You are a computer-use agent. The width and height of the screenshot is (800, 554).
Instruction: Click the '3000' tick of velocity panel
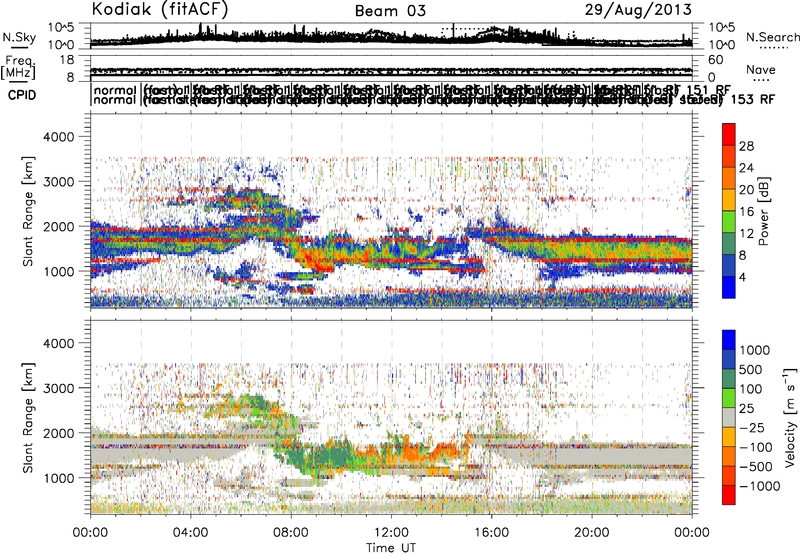point(60,388)
